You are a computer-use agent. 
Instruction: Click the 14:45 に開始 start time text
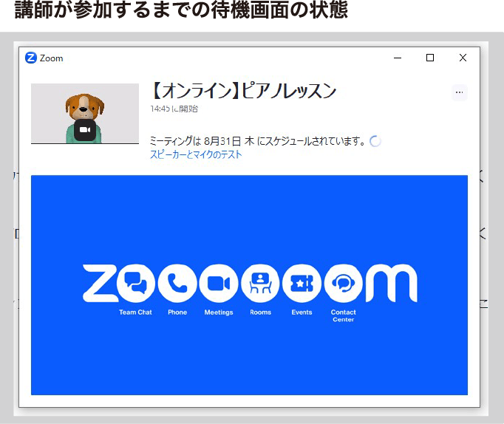click(174, 109)
